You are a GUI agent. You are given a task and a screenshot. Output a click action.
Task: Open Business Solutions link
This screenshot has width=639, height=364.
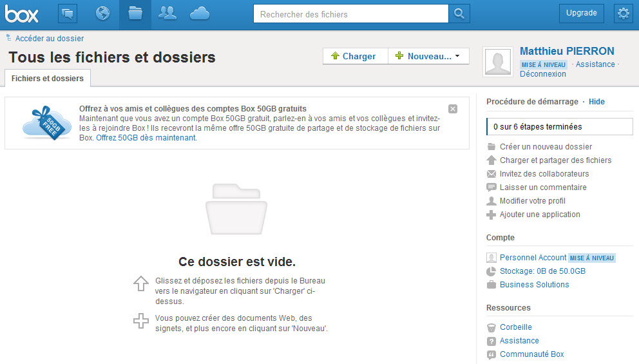534,285
